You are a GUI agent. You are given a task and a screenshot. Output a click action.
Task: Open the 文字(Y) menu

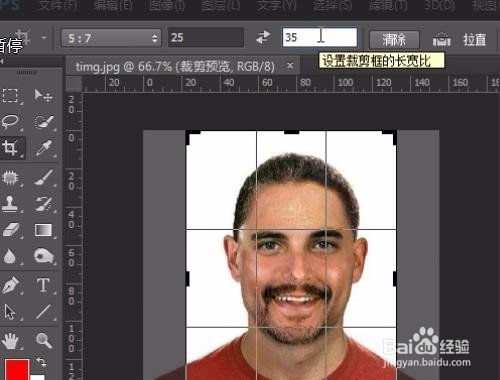(x=276, y=6)
